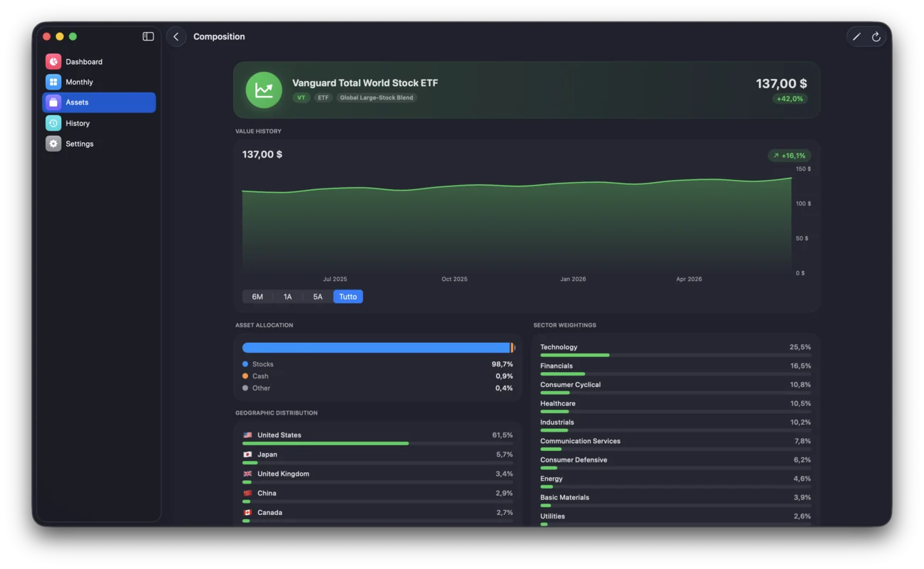Viewport: 924px width, 569px height.
Task: Click the United Kingdom flag icon
Action: point(247,474)
